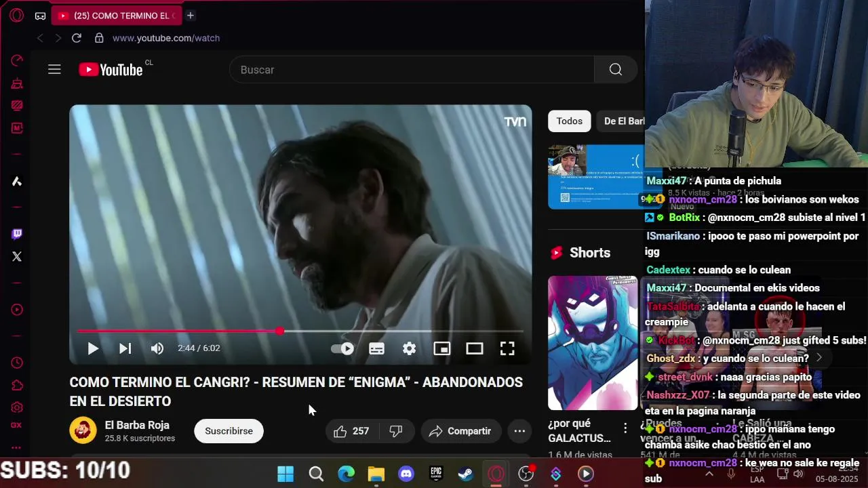Open the Galactus Shorts thumbnail
This screenshot has height=488, width=868.
click(593, 342)
